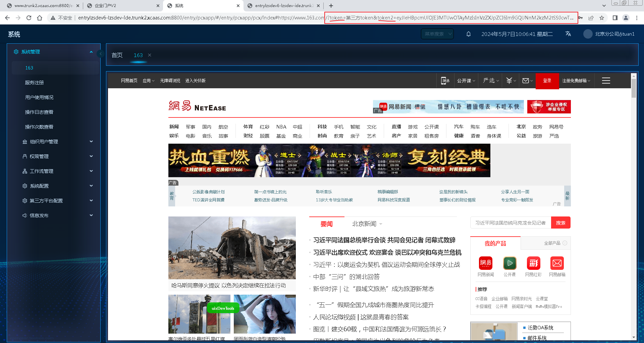Select the 163 sidebar item
This screenshot has width=644, height=343.
point(55,68)
